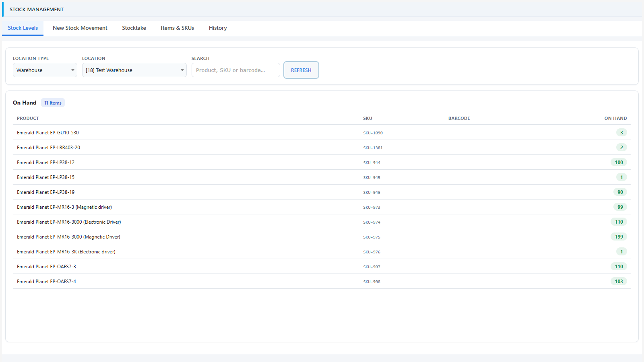The height and width of the screenshot is (362, 644).
Task: Click the SKU-1381 code
Action: click(x=373, y=148)
